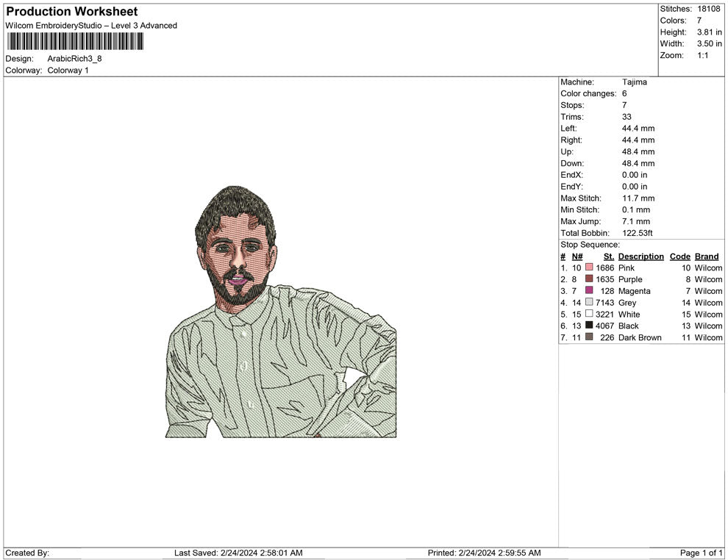Click 'Wilcom EmbroideryStudio – Level 3 Advanced' text
This screenshot has height=560, width=728.
point(91,26)
